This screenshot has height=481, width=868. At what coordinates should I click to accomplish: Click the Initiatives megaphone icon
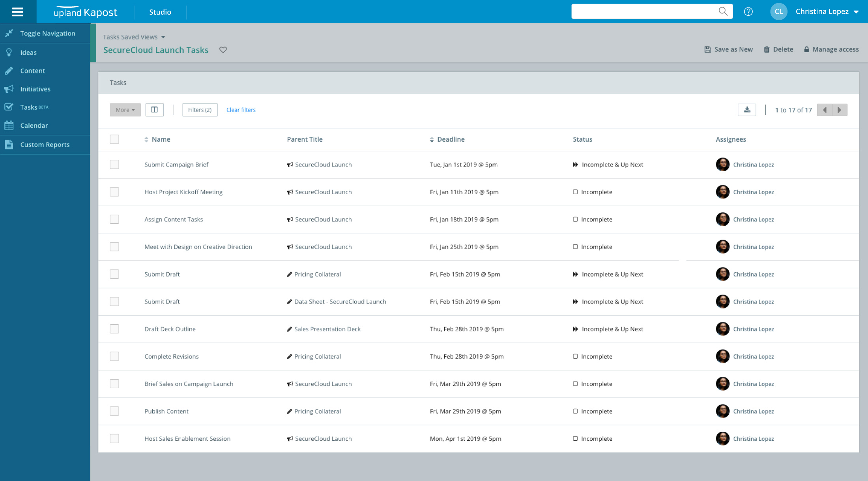pyautogui.click(x=9, y=89)
